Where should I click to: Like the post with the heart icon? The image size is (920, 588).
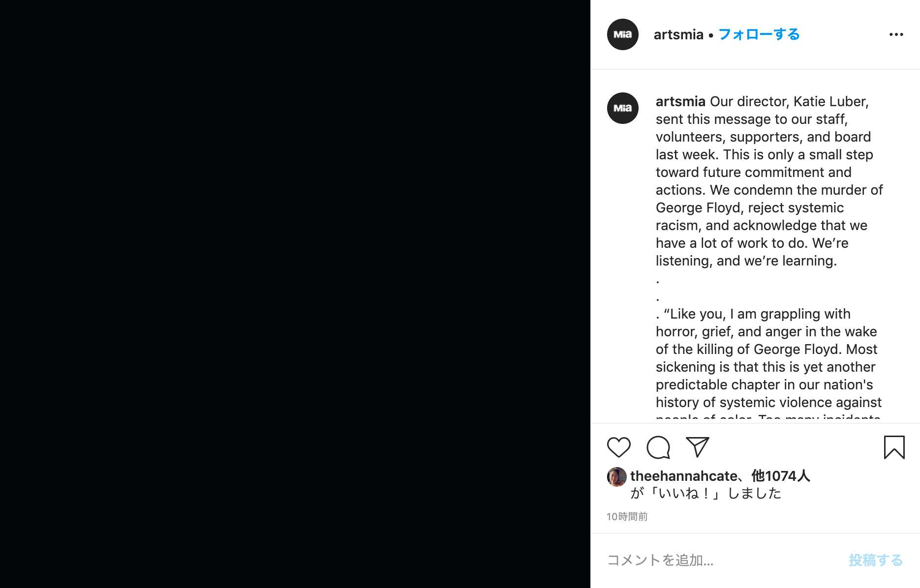(618, 447)
